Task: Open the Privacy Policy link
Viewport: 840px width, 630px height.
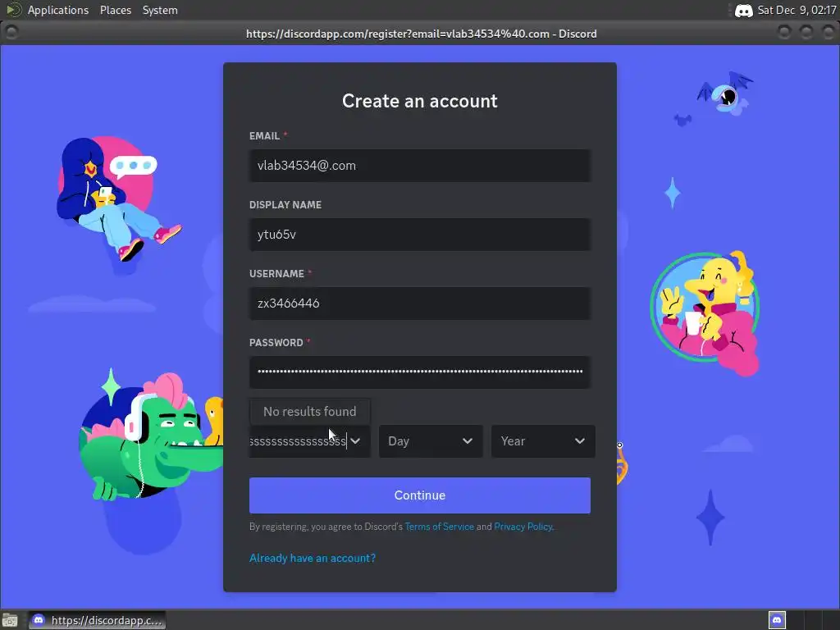Action: tap(523, 527)
